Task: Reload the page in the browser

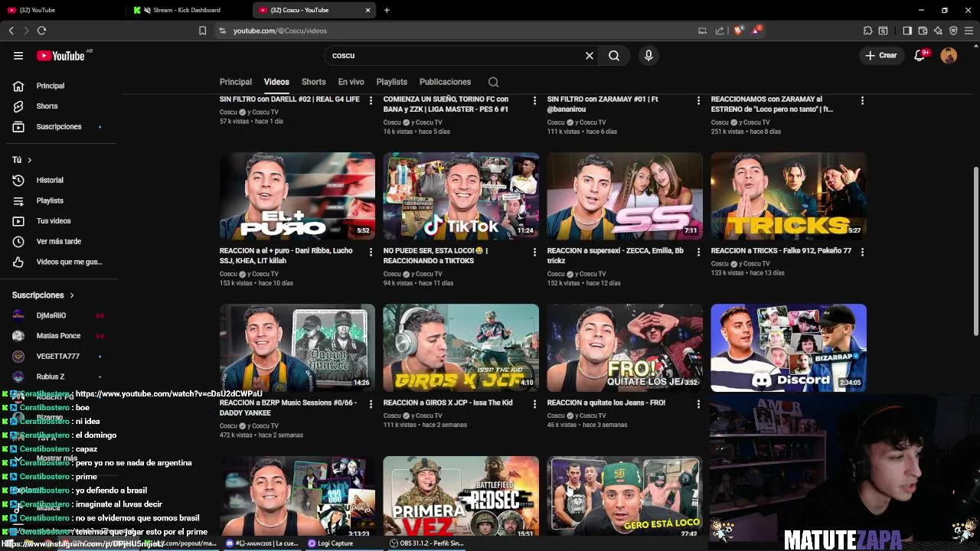Action: (41, 31)
